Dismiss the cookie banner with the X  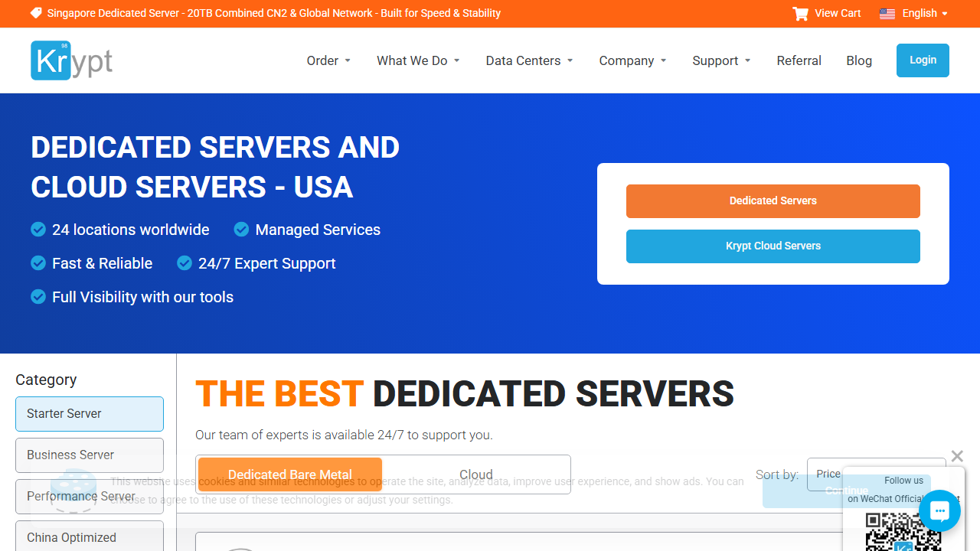coord(957,456)
